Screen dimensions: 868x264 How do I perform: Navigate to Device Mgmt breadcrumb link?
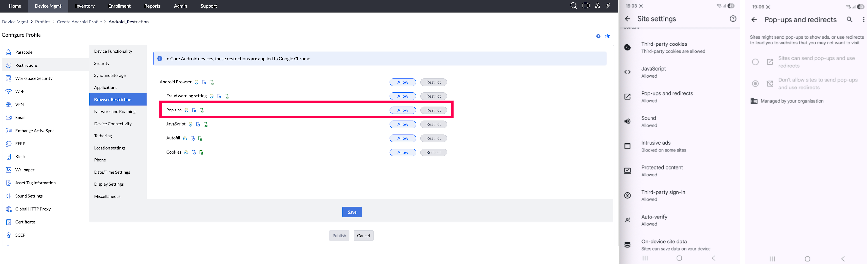[15, 22]
